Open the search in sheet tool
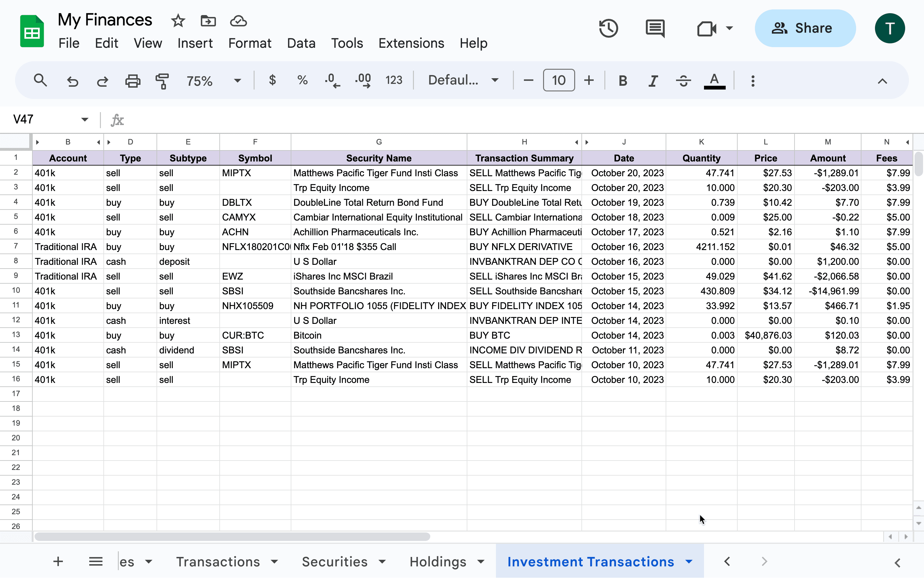Screen dimensions: 924x578 coord(41,81)
